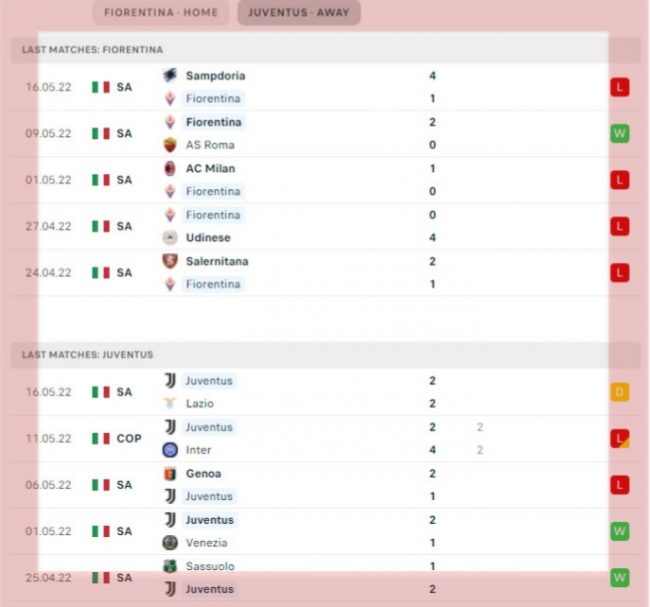Open the Sampdoria team link
This screenshot has height=607, width=650.
tap(215, 76)
